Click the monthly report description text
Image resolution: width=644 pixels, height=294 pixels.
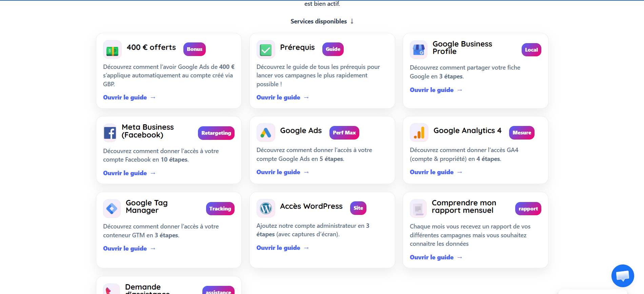pyautogui.click(x=470, y=235)
